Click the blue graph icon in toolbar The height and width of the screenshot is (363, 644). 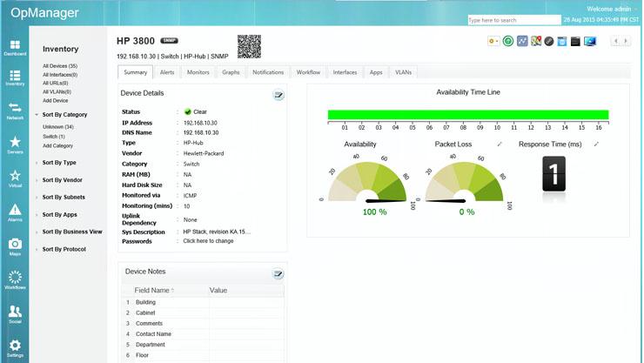click(x=522, y=41)
